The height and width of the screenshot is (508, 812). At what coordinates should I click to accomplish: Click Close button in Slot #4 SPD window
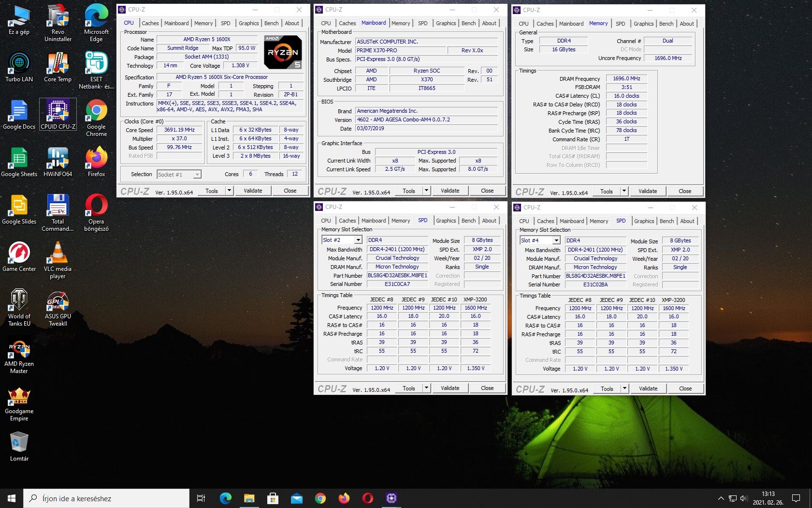[x=685, y=388]
